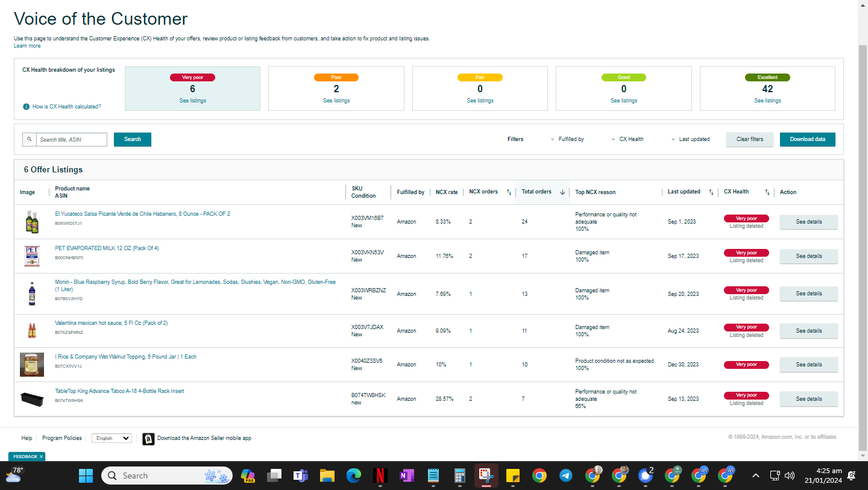Sort by Total orders arrow
This screenshot has height=490, width=868.
point(562,192)
